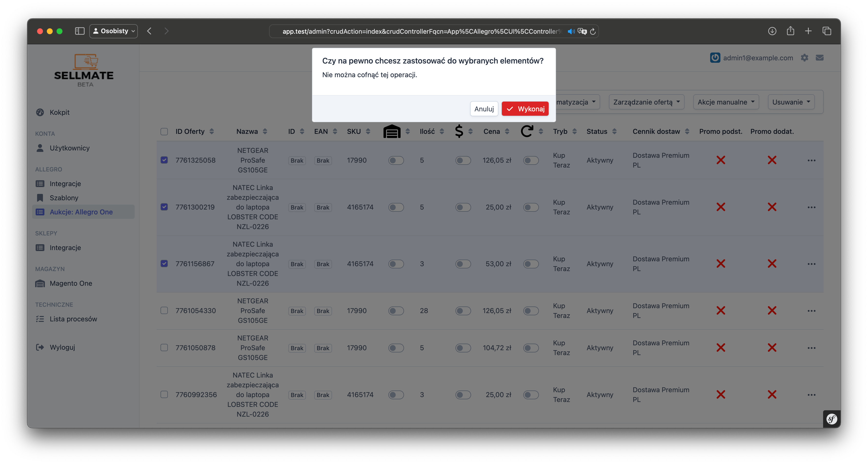Screen dimensions: 868x464
Task: Click Wyloguj to log out
Action: (62, 347)
